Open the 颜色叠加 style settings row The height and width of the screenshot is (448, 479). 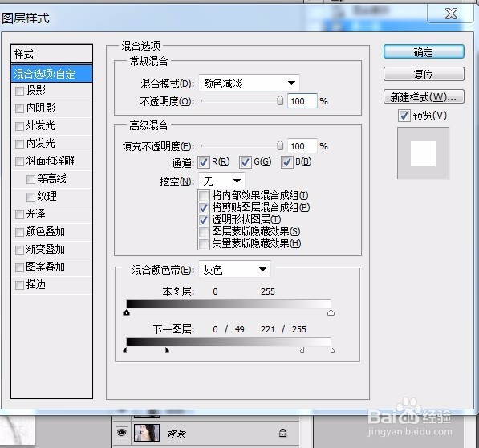(51, 232)
